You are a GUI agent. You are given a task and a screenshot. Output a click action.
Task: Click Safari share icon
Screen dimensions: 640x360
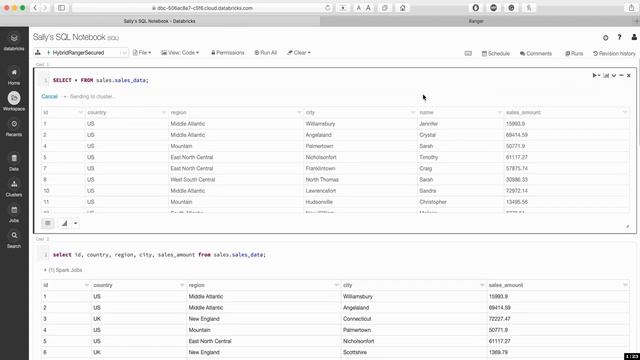pos(631,8)
